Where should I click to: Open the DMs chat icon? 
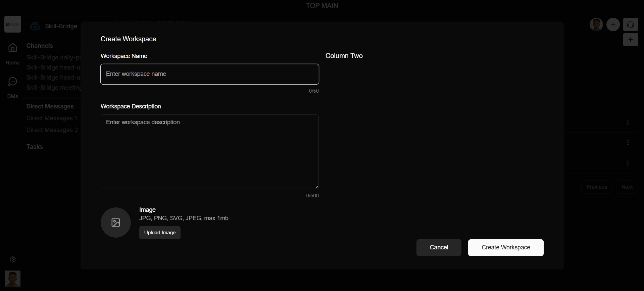[x=13, y=82]
